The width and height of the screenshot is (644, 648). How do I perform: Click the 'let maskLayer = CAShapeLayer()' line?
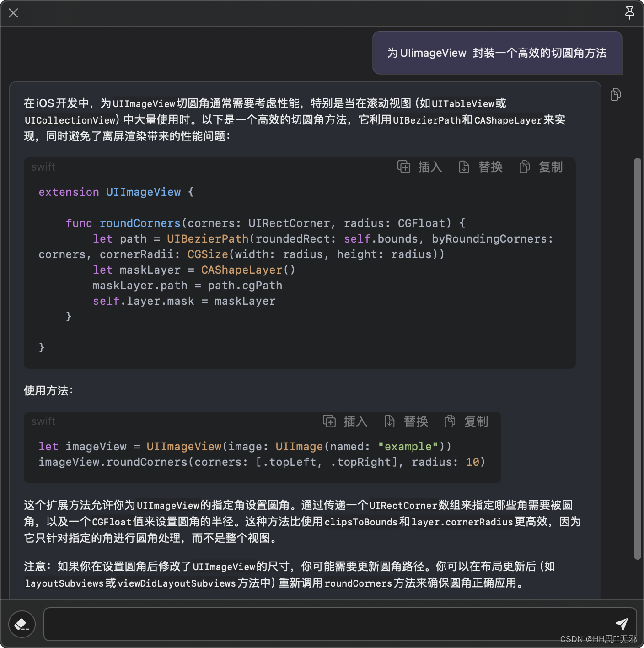pyautogui.click(x=194, y=270)
